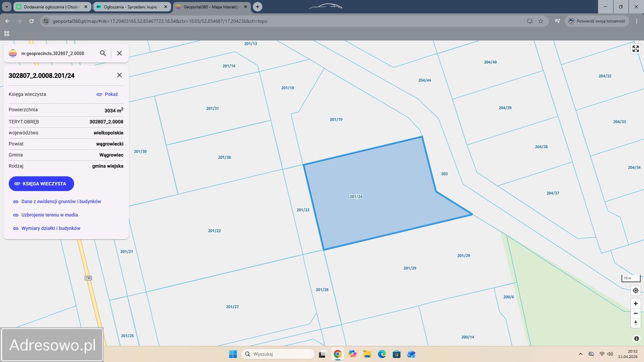The width and height of the screenshot is (644, 362).
Task: Open the Pokaż land register link
Action: 107,95
